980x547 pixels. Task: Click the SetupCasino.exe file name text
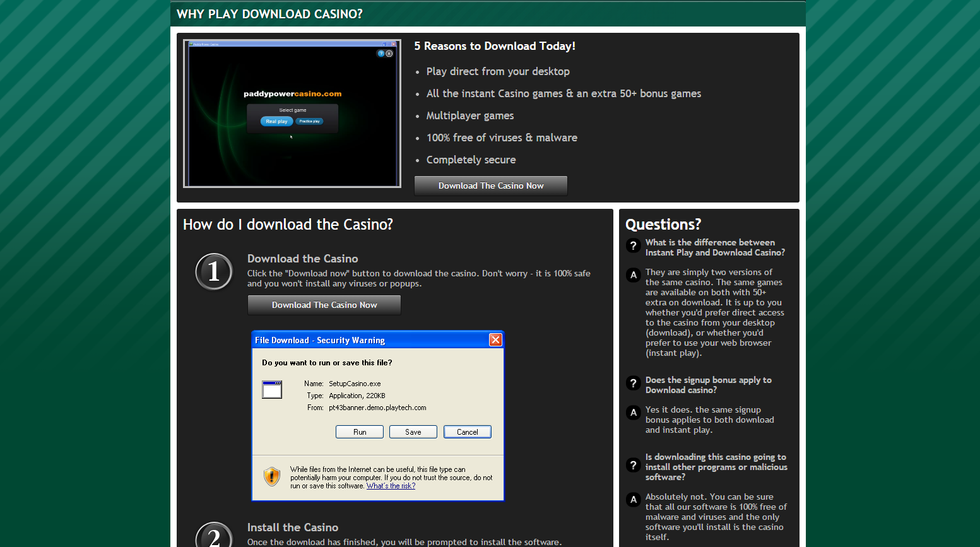[355, 384]
